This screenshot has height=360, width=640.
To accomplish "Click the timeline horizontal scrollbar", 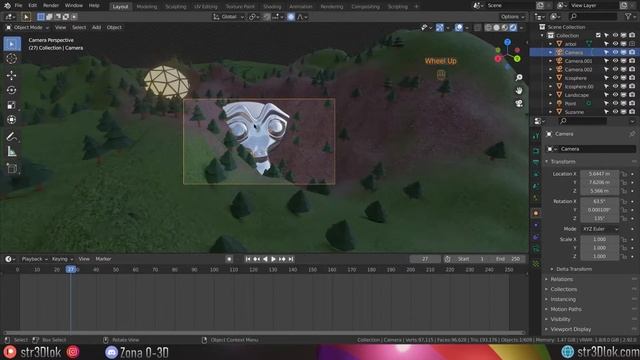I will (264, 333).
